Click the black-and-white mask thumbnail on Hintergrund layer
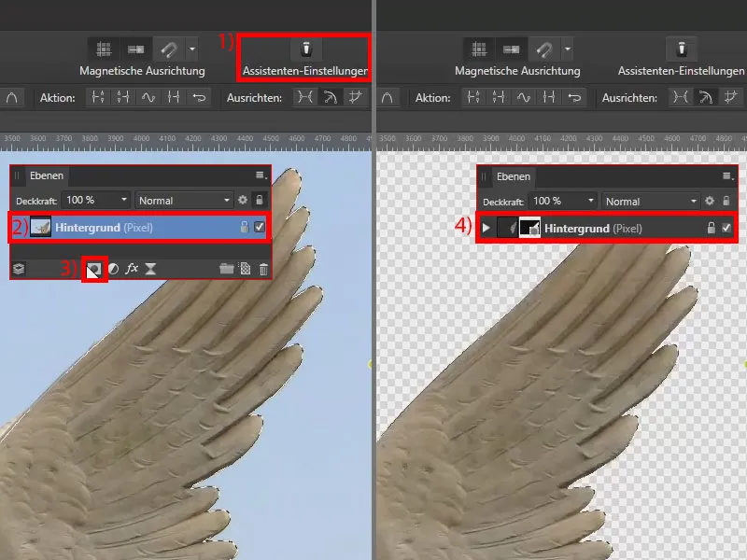This screenshot has height=560, width=747. tap(529, 228)
